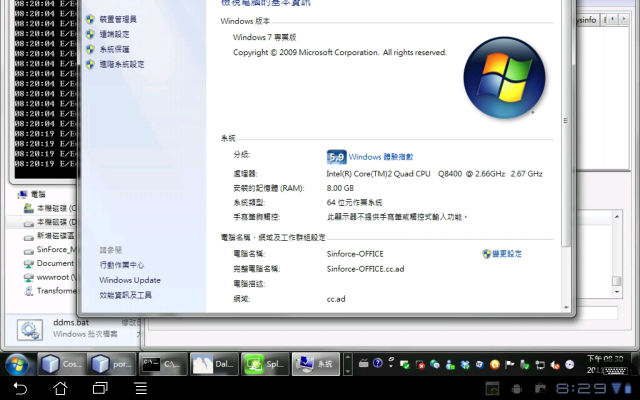Select Transformer device in Explorer tree
The width and height of the screenshot is (640, 400).
coord(50,291)
